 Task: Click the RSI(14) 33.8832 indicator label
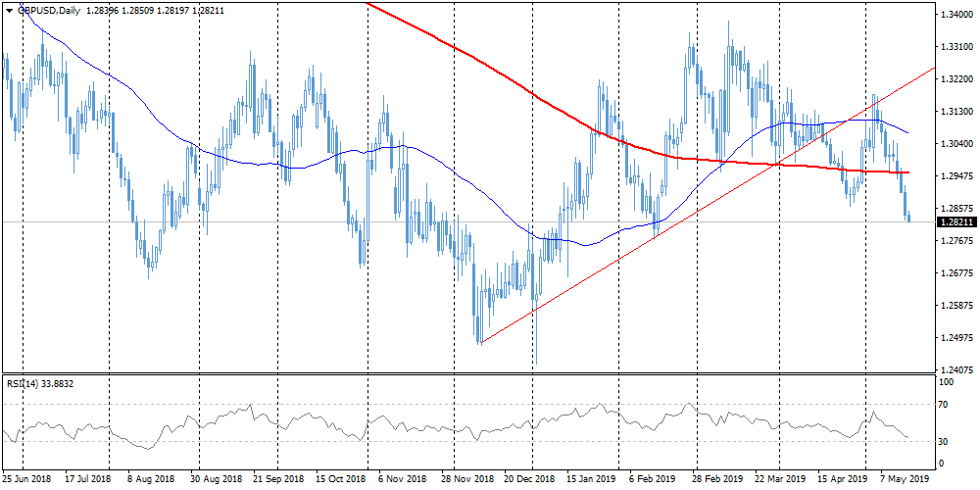[40, 384]
